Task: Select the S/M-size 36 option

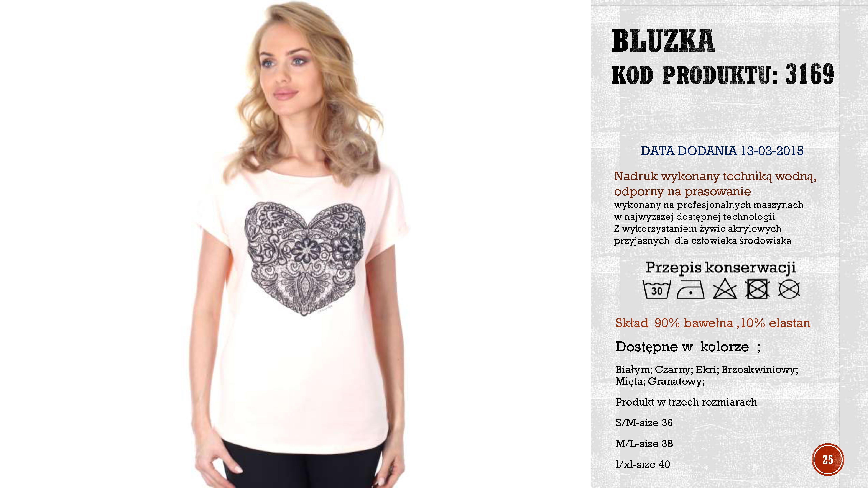Action: pyautogui.click(x=644, y=423)
